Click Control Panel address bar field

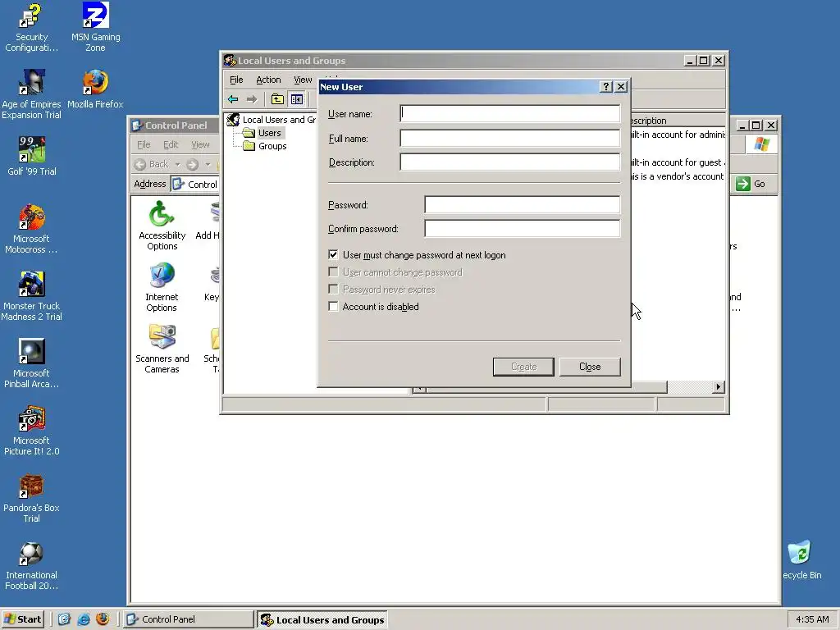pyautogui.click(x=195, y=185)
